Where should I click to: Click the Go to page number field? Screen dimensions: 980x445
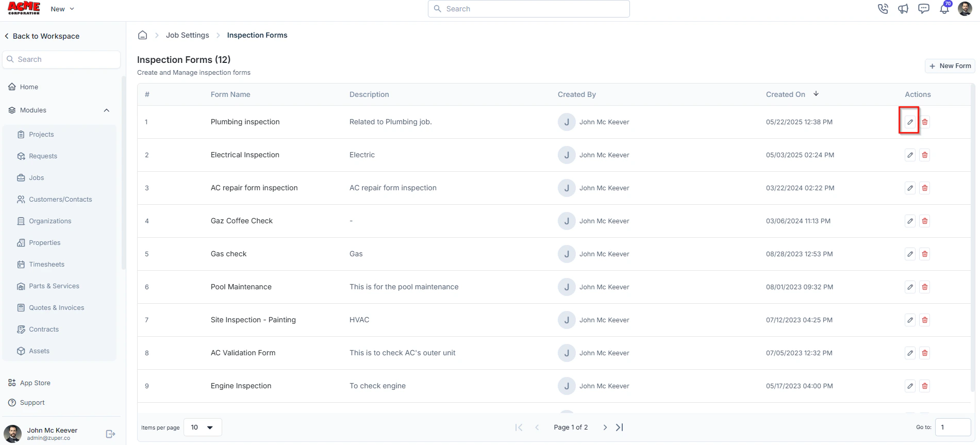click(953, 427)
